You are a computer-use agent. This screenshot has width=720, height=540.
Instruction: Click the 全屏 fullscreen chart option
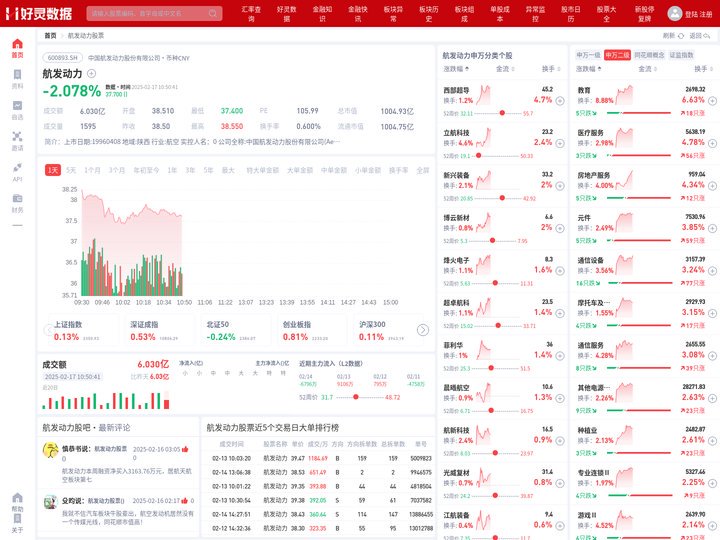point(423,170)
